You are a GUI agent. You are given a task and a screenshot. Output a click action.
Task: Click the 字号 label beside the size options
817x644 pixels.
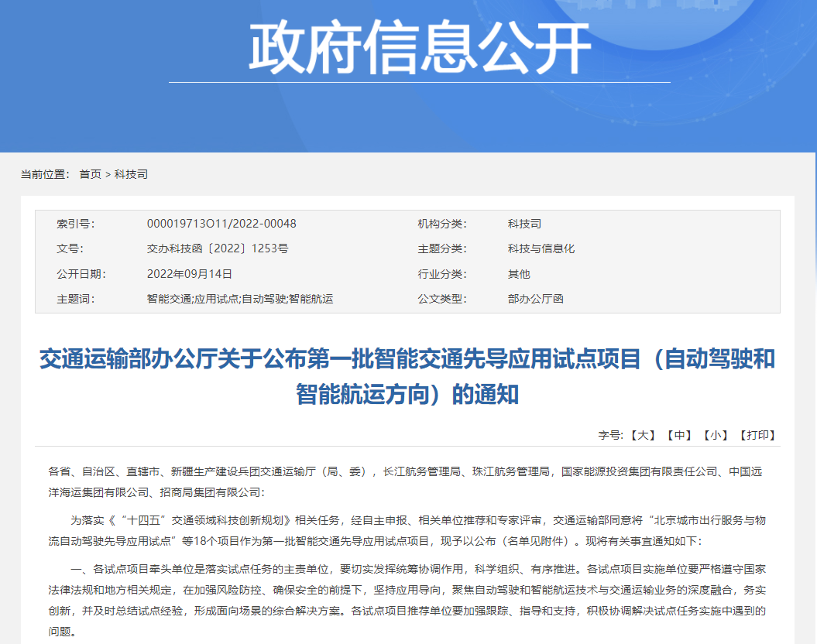point(610,435)
